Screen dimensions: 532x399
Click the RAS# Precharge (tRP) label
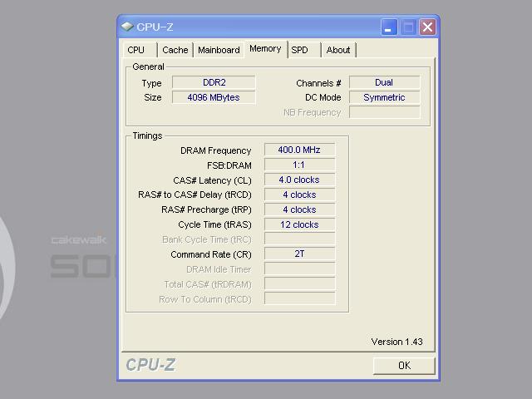207,209
